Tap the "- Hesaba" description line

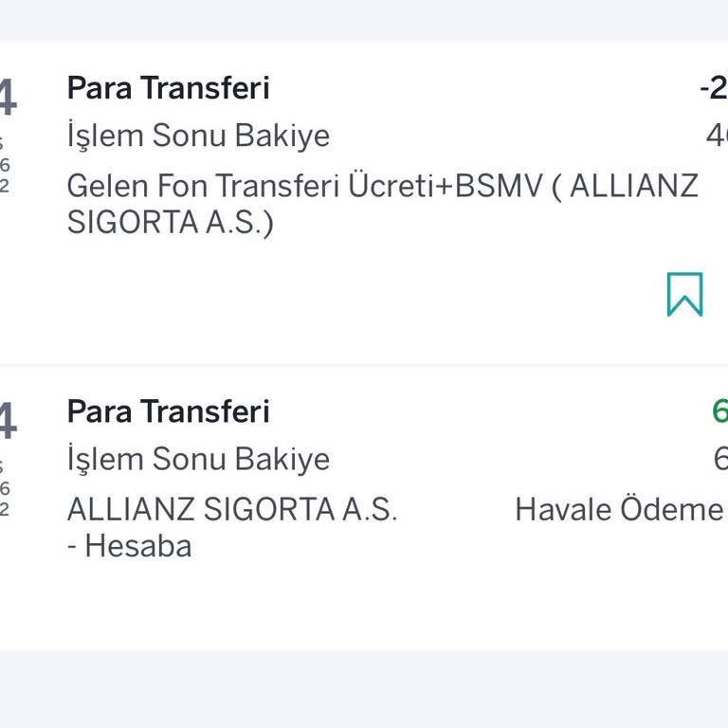tap(130, 546)
